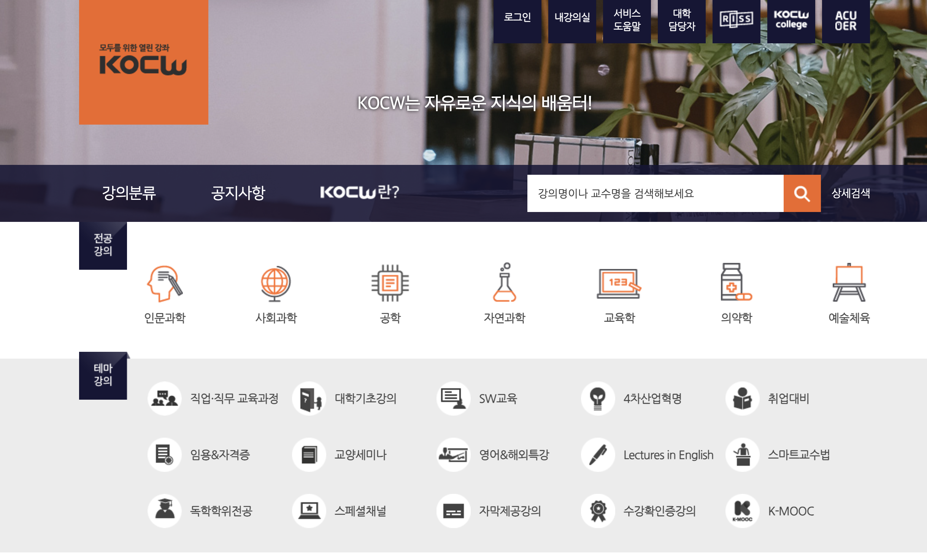
Task: Select the 의약학 medicine bottle icon
Action: (736, 283)
